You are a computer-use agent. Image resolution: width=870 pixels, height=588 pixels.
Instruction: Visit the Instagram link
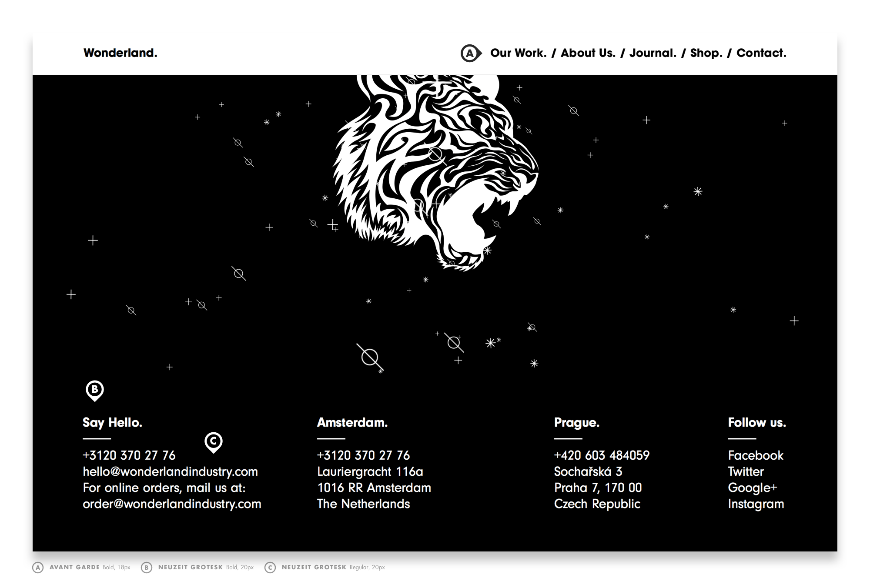[756, 504]
